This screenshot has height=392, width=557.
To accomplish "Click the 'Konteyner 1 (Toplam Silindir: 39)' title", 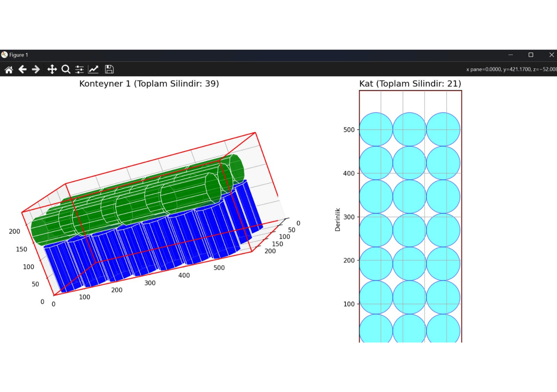I will tap(149, 84).
